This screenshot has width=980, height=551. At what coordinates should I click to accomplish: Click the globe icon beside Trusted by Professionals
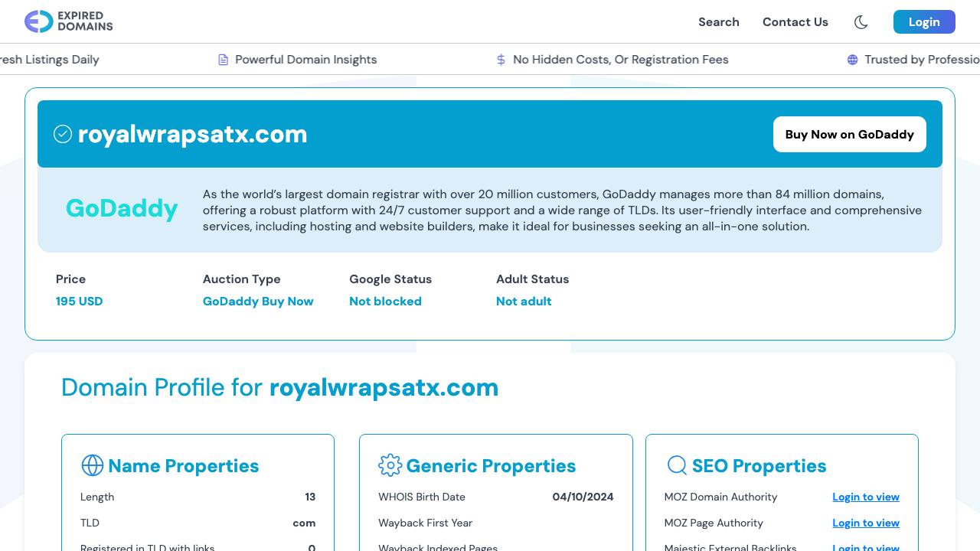852,60
